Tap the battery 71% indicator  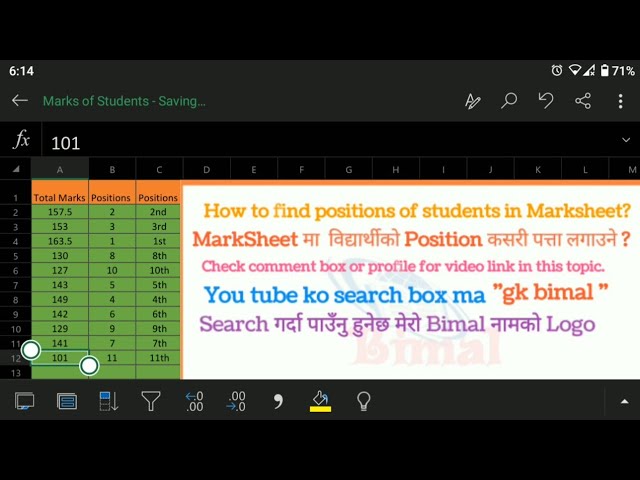click(618, 71)
